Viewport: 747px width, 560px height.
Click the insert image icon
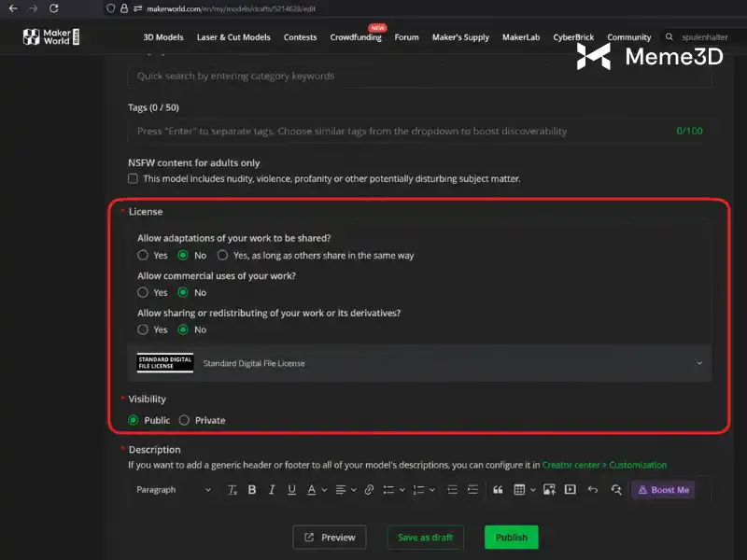[x=549, y=489]
